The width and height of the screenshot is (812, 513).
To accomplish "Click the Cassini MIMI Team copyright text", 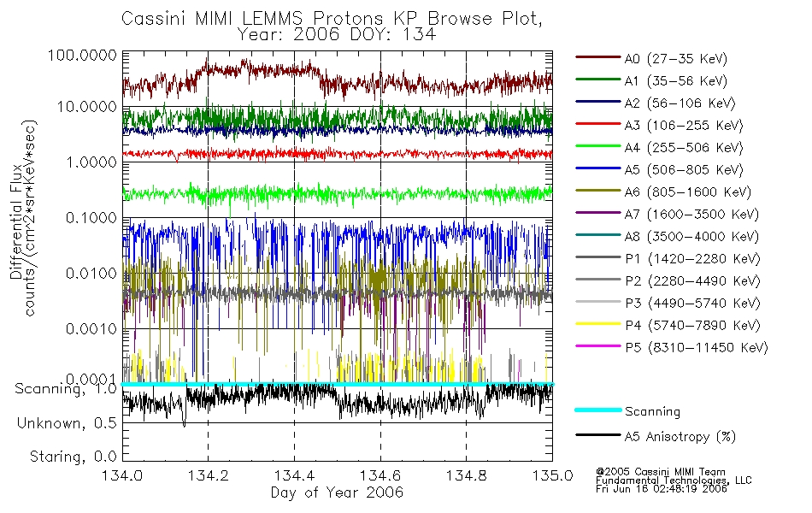I will 661,472.
